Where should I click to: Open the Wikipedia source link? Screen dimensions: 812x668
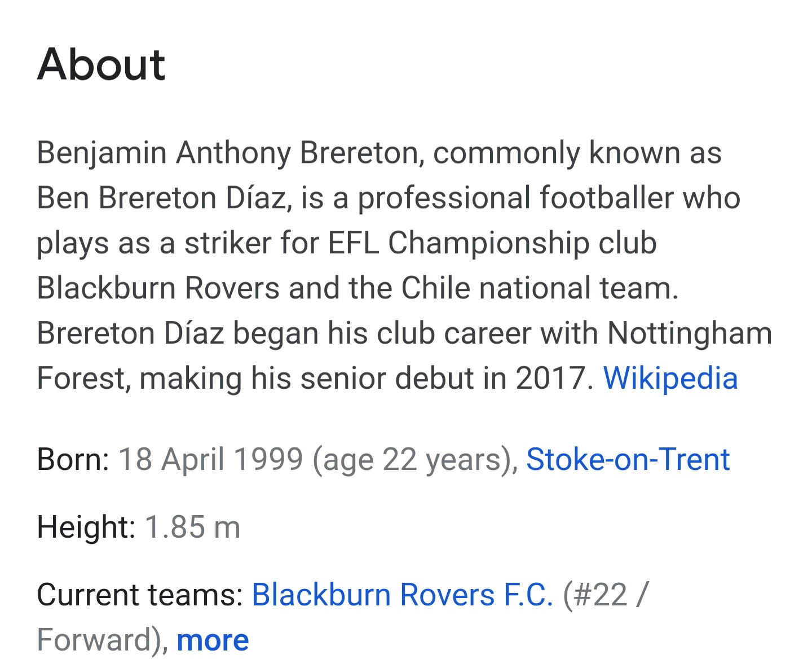tap(670, 379)
